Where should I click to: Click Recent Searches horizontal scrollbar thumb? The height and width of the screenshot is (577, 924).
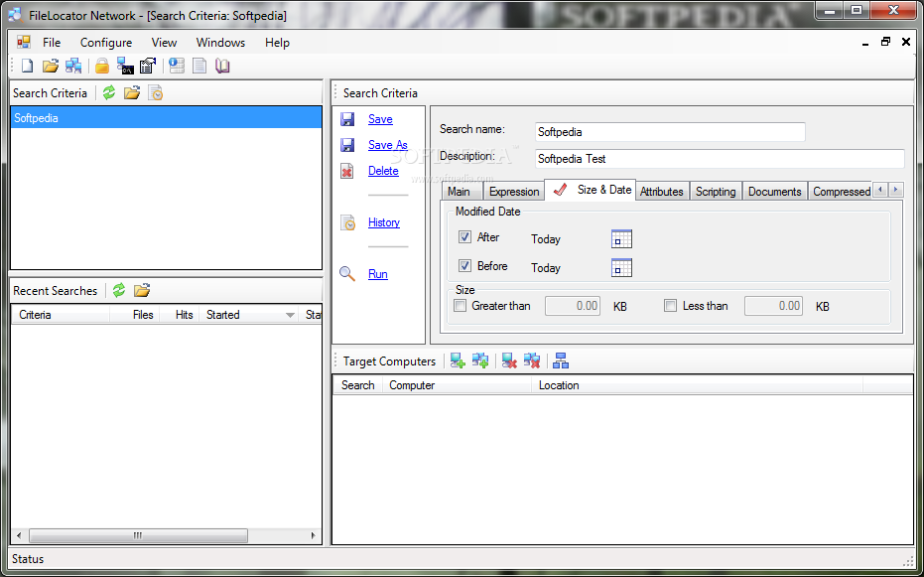pos(138,535)
